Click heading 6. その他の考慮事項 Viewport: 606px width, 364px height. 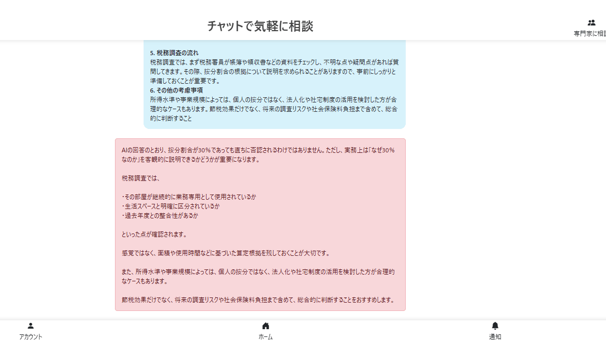177,90
